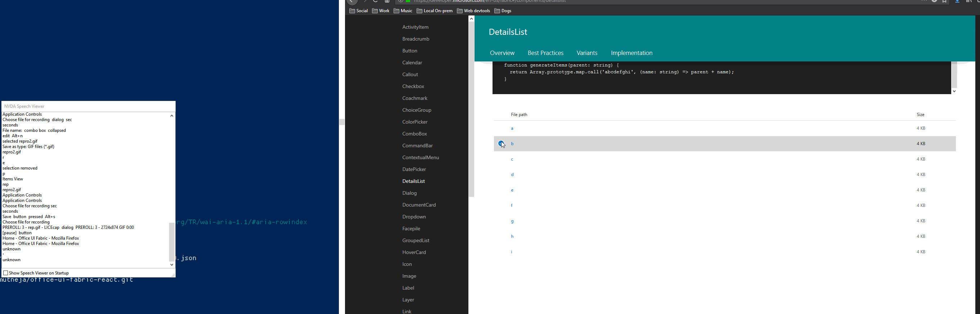Click the sidebar scrollbar up arrow

click(471, 19)
